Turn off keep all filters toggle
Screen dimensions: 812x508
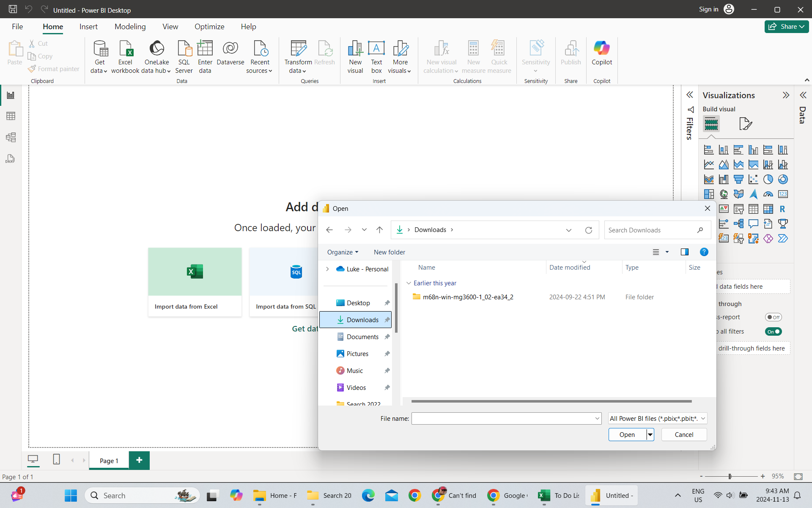[x=773, y=331]
